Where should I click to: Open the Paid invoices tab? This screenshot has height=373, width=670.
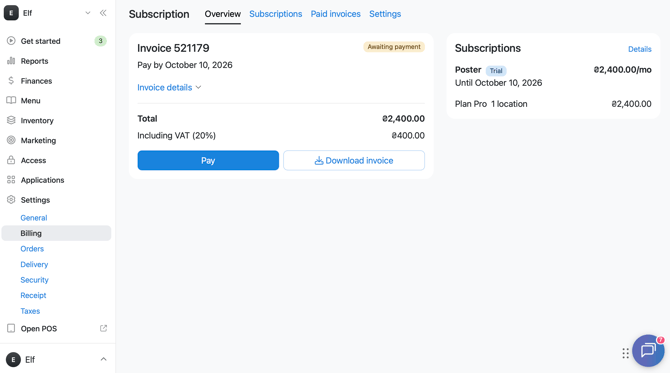335,14
